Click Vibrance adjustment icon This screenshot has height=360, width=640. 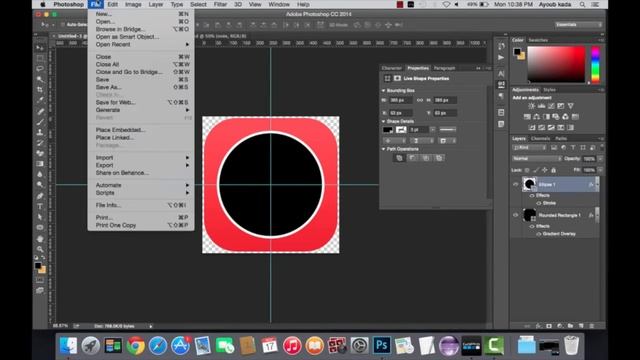pos(571,106)
